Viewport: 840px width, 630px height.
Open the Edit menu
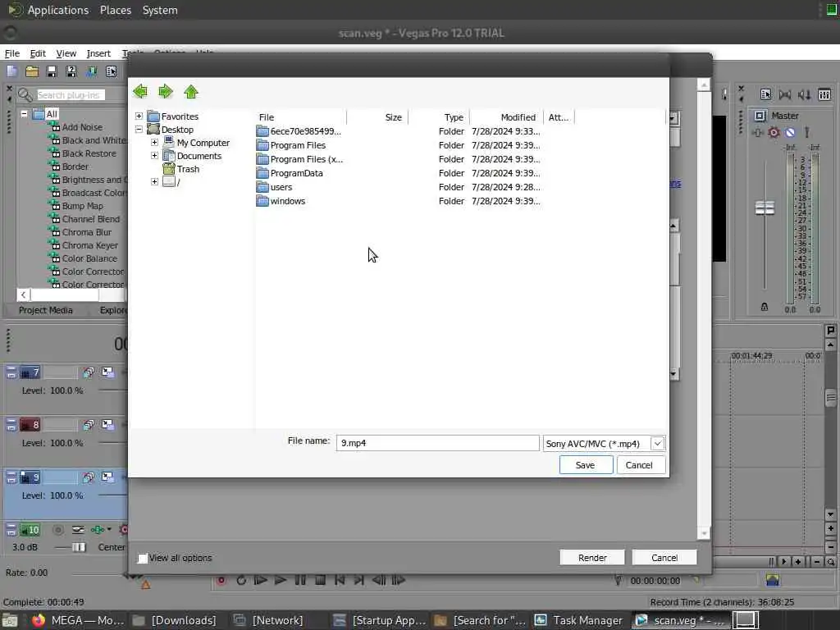pyautogui.click(x=38, y=53)
